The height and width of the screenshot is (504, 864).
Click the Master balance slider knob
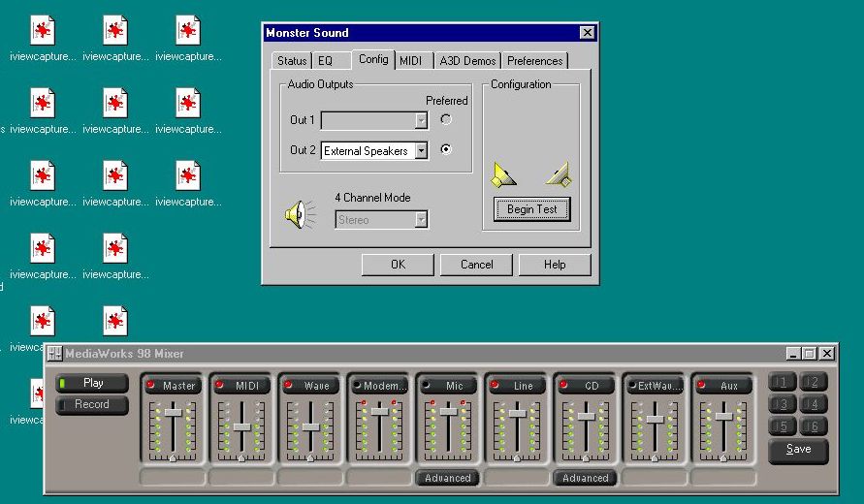(x=173, y=458)
